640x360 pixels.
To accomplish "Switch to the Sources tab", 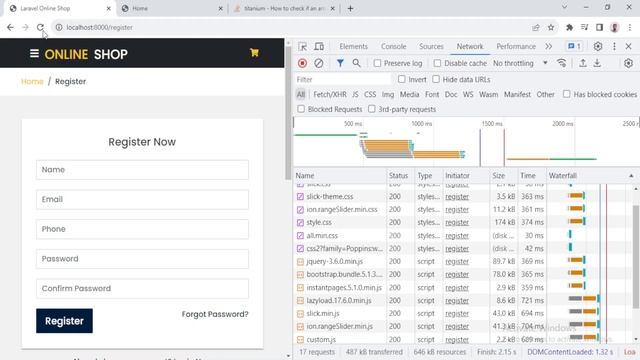I will click(431, 47).
